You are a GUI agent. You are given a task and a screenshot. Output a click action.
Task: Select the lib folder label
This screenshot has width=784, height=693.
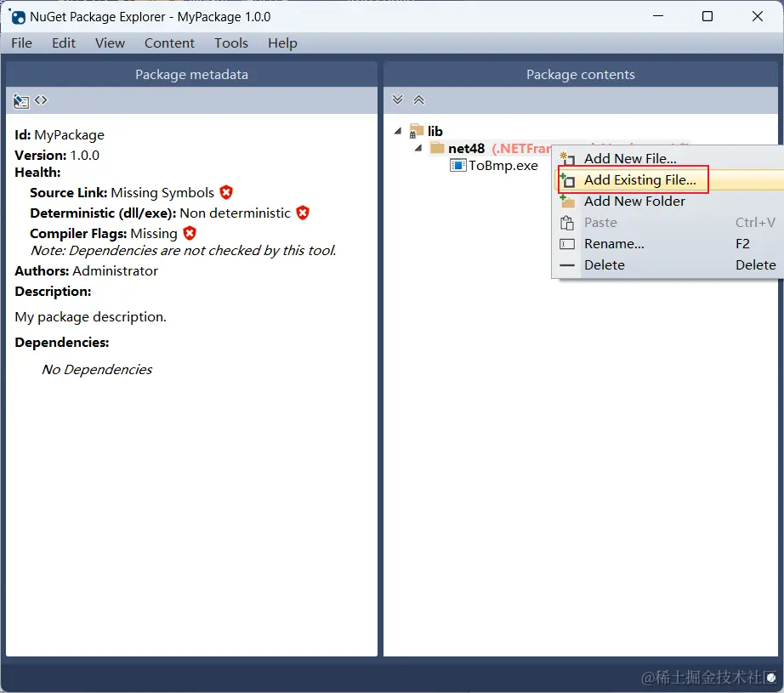click(435, 131)
